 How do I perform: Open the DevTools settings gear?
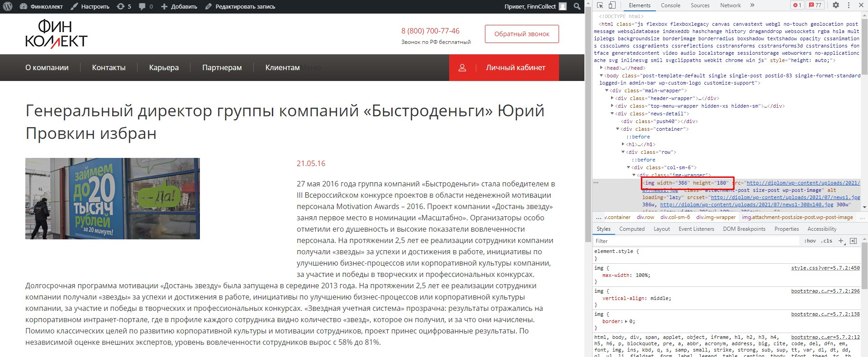(x=836, y=5)
